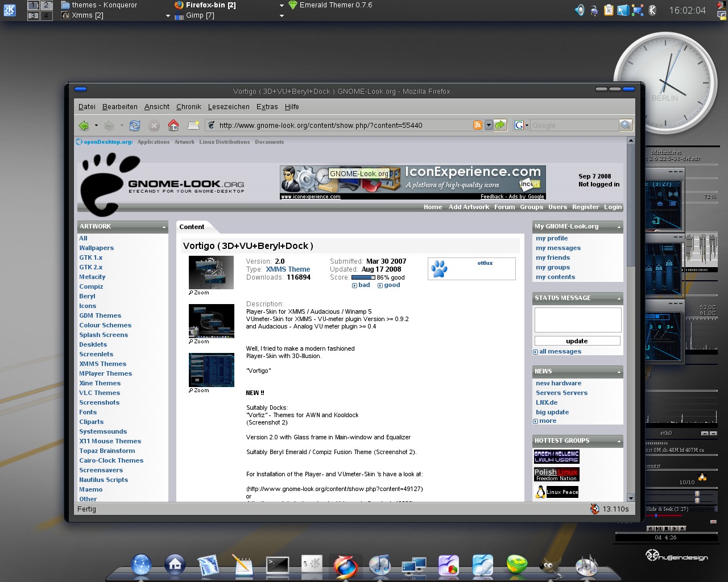Click the new tab icon on the Firefox toolbar
This screenshot has width=728, height=582.
(193, 125)
